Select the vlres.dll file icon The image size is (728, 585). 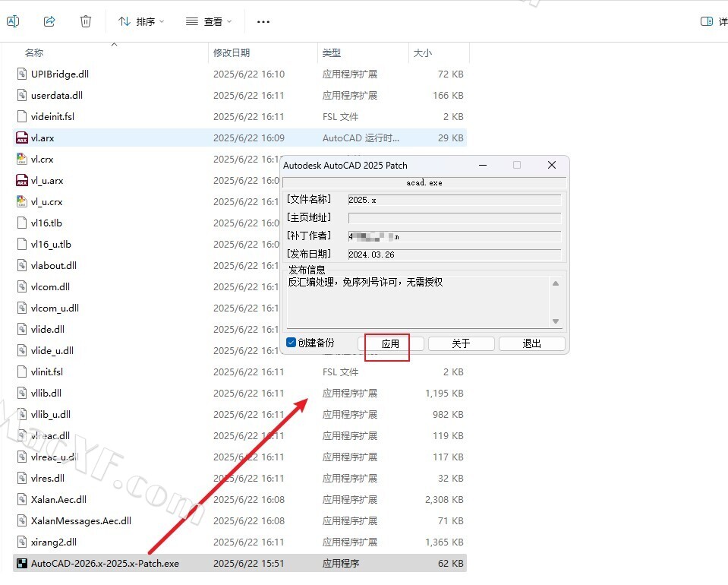(22, 478)
